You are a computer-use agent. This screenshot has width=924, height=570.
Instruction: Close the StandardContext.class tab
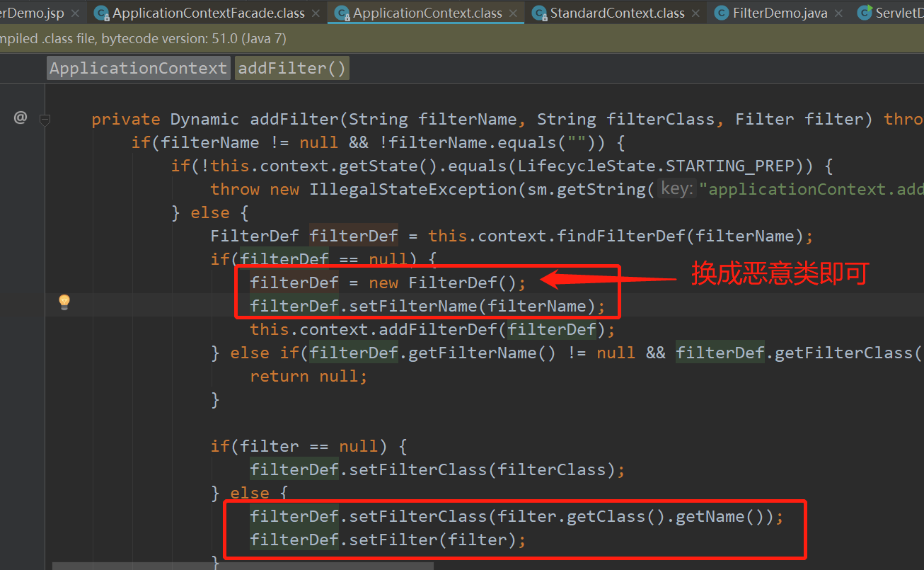tap(695, 12)
